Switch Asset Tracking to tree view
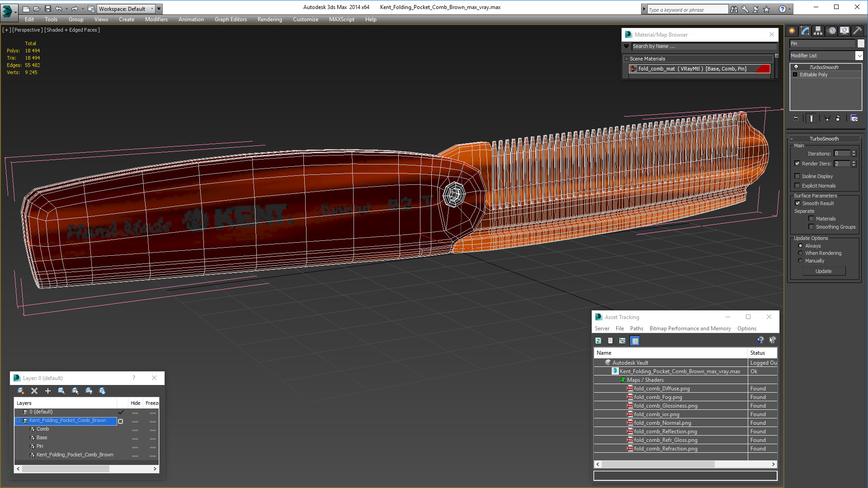Viewport: 868px width, 488px height. coord(623,341)
